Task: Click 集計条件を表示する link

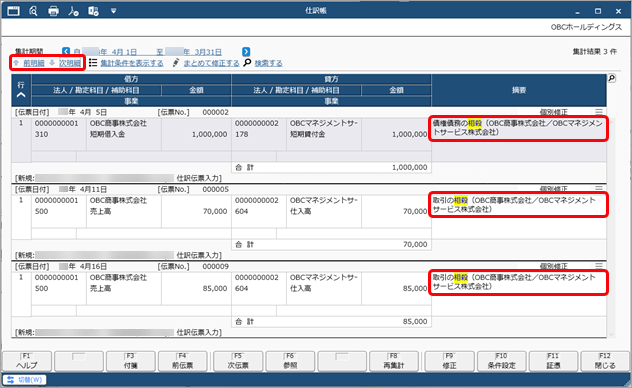Action: [x=132, y=63]
